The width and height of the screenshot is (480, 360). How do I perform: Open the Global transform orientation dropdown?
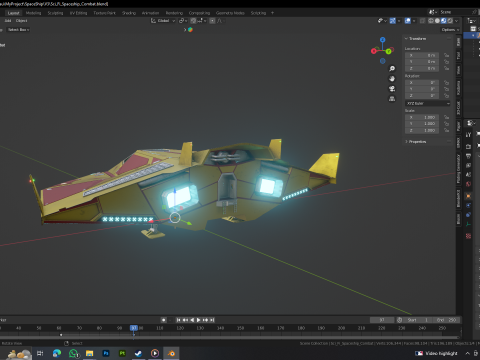pyautogui.click(x=163, y=21)
